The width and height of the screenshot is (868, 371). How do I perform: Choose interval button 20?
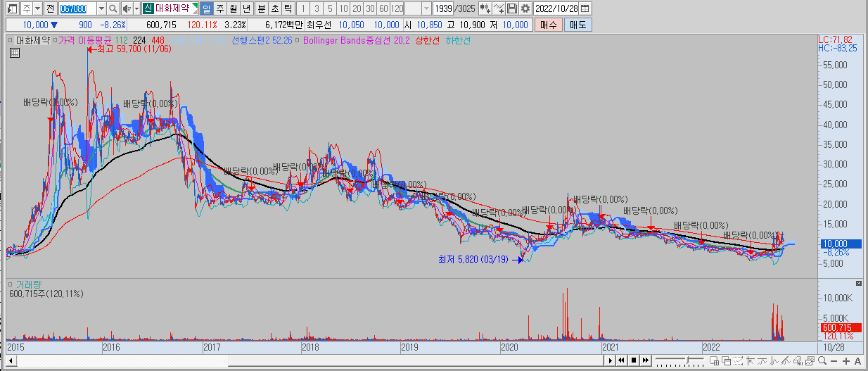coord(356,8)
